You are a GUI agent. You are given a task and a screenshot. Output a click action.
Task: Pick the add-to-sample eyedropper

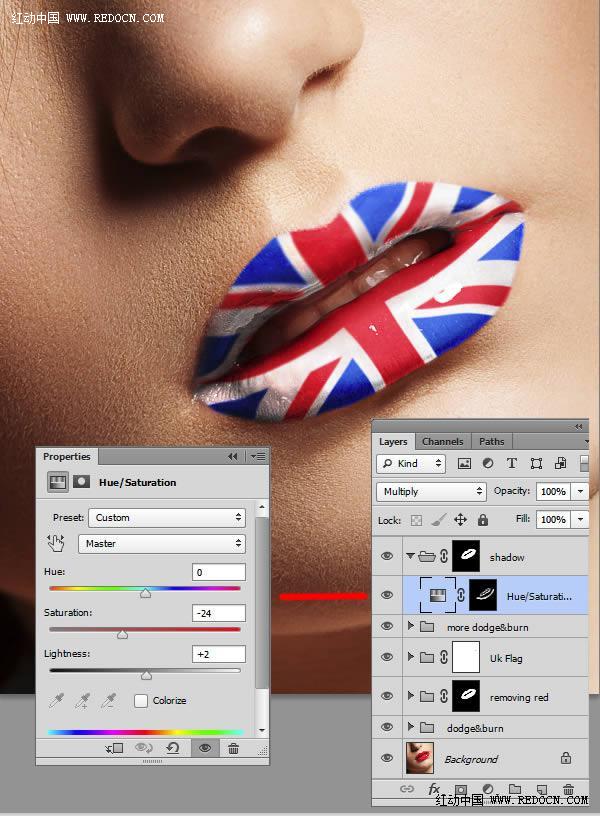(82, 701)
